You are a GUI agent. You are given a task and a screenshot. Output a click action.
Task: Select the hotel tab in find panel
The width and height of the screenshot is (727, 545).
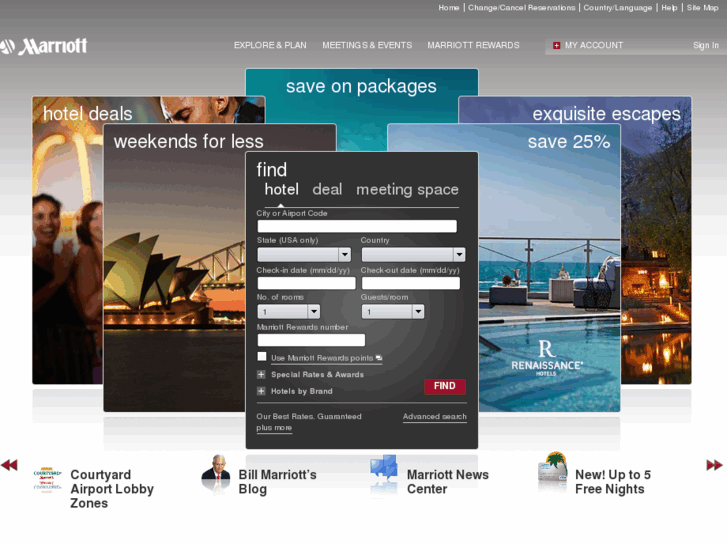[x=281, y=189]
